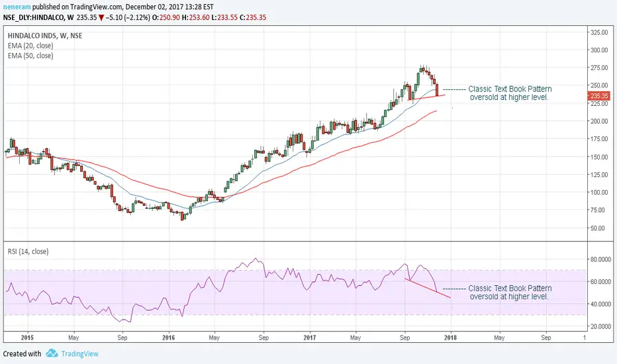Select the EMA (20, close) indicator label
Viewport: 617px width, 364px height.
click(x=30, y=46)
